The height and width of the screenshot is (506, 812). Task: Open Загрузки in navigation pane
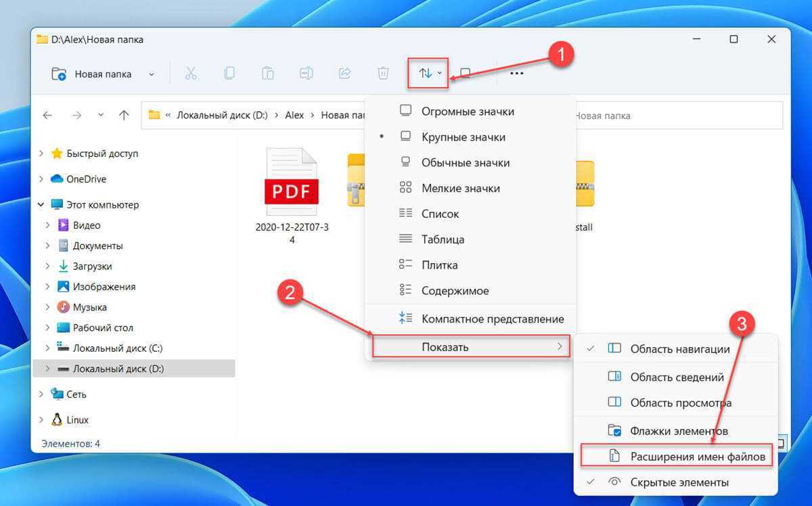(x=93, y=266)
